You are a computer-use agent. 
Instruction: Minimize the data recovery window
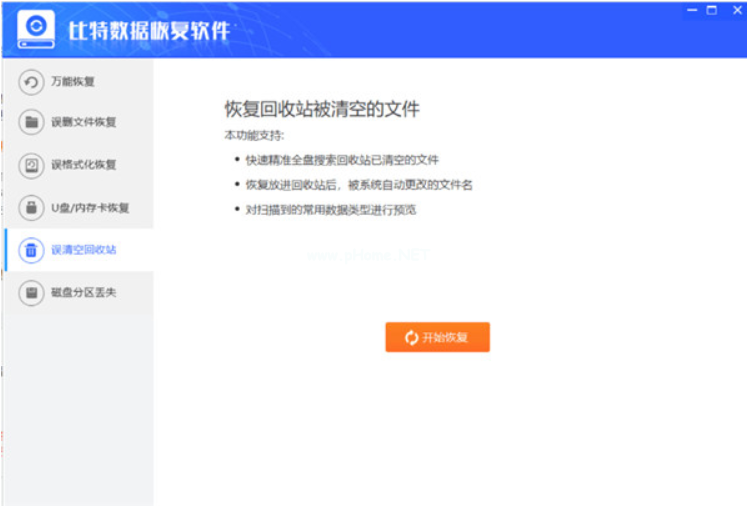[x=692, y=10]
